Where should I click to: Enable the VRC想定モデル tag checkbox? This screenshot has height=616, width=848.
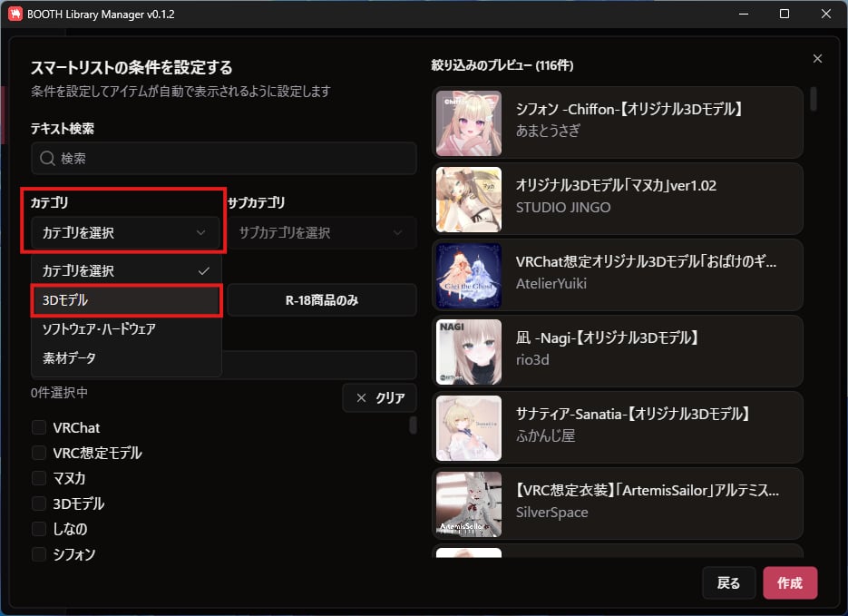[39, 453]
